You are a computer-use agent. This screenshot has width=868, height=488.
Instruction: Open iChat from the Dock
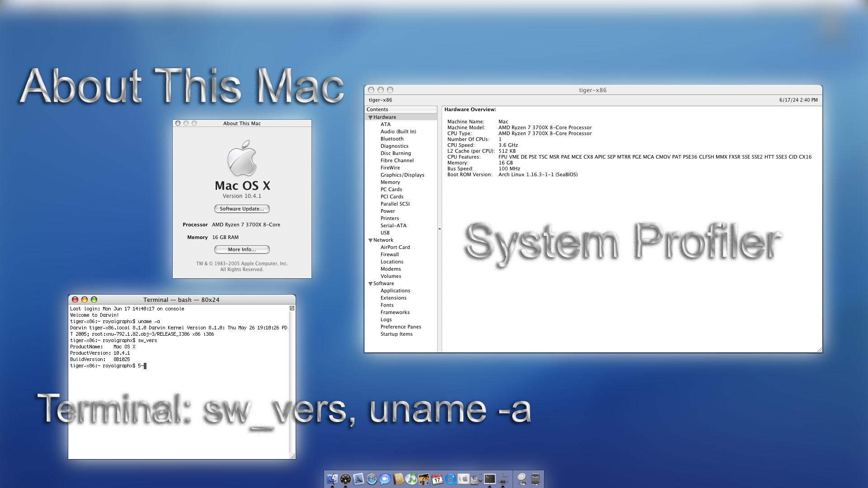[x=385, y=479]
